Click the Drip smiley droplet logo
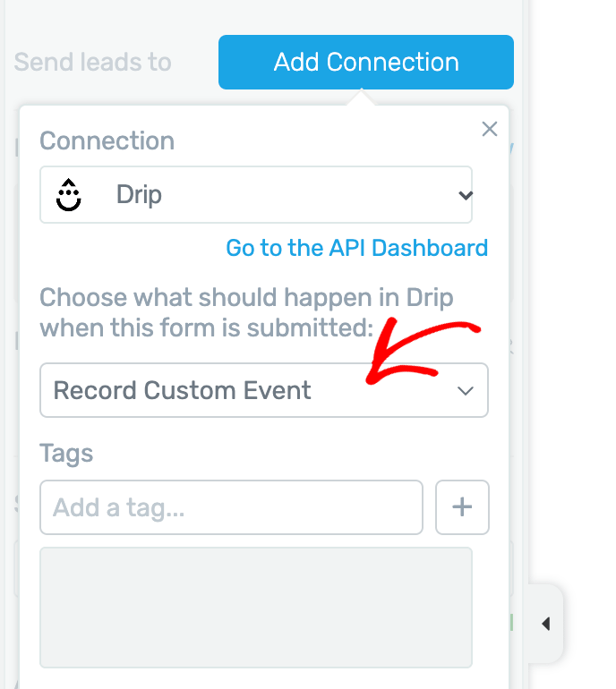 pos(69,195)
